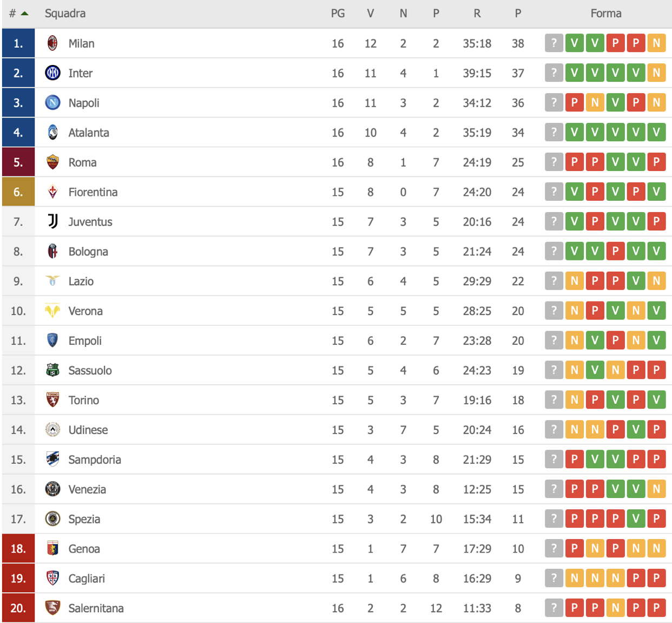Click the Cagliari club crest icon

52,578
